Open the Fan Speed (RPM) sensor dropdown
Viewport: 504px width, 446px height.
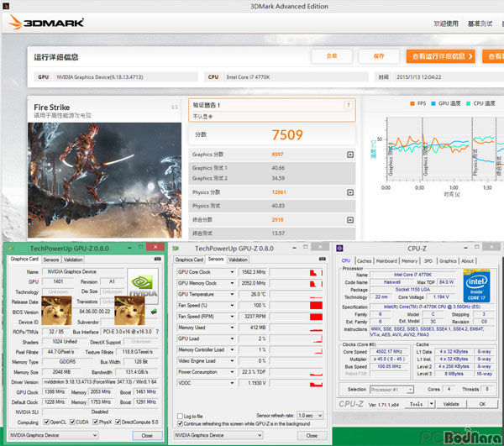click(232, 317)
